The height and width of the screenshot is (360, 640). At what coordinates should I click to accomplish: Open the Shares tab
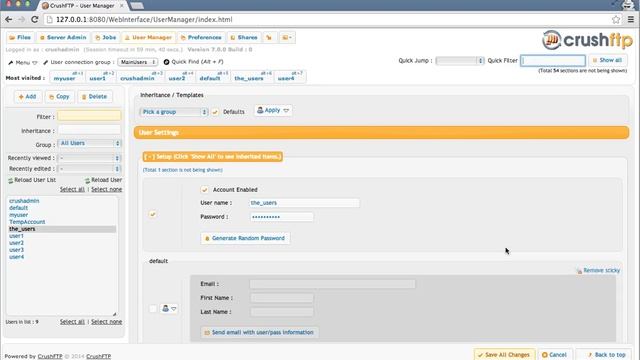244,38
